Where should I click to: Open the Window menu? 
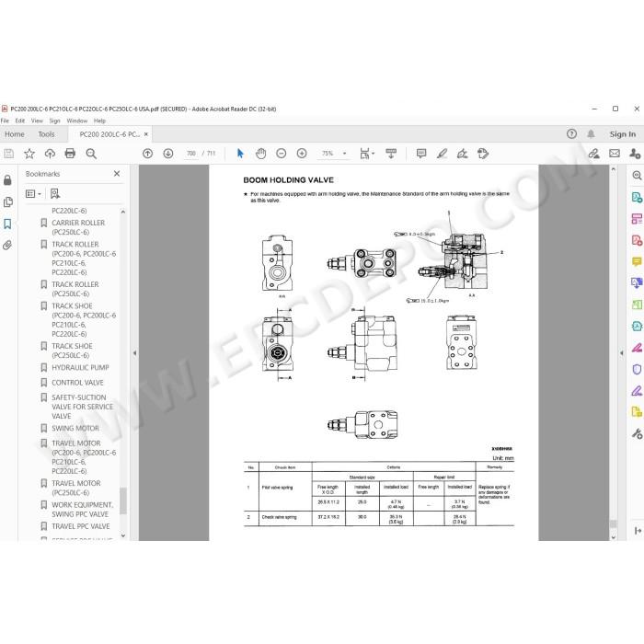pyautogui.click(x=77, y=121)
